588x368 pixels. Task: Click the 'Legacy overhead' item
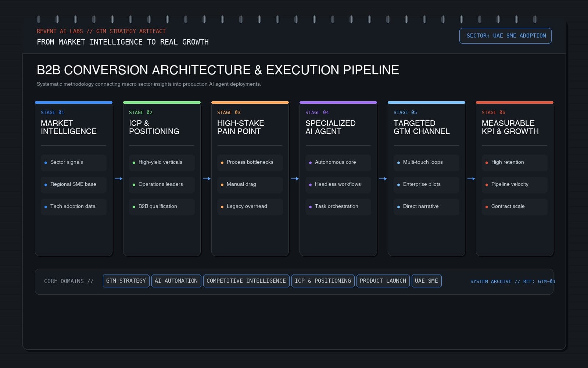(x=250, y=206)
